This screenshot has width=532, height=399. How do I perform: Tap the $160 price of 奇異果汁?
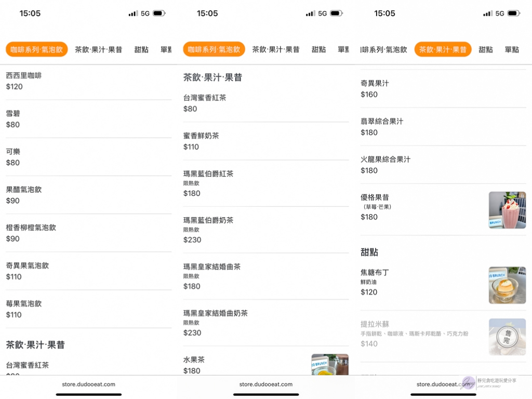369,95
